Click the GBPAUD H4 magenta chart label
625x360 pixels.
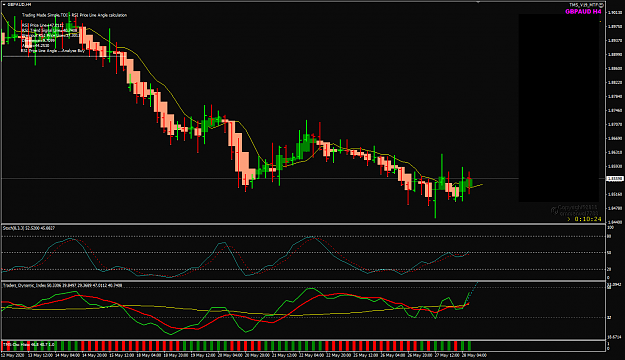tap(583, 12)
